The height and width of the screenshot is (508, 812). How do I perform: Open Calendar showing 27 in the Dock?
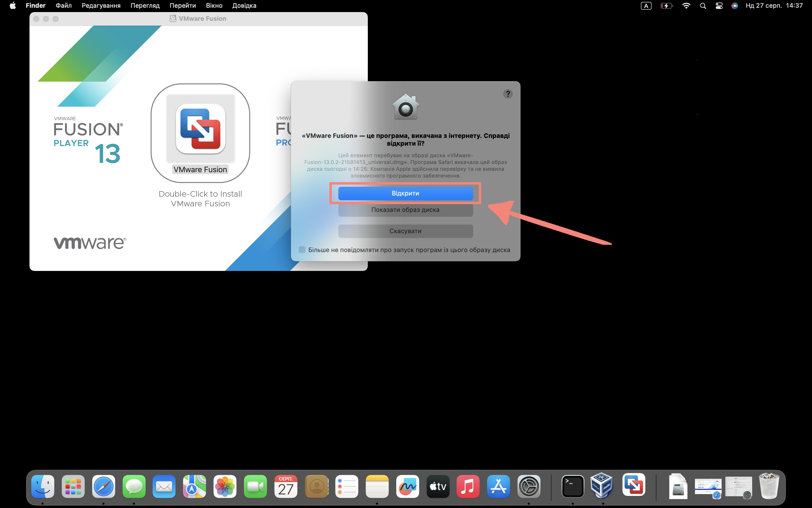tap(286, 486)
